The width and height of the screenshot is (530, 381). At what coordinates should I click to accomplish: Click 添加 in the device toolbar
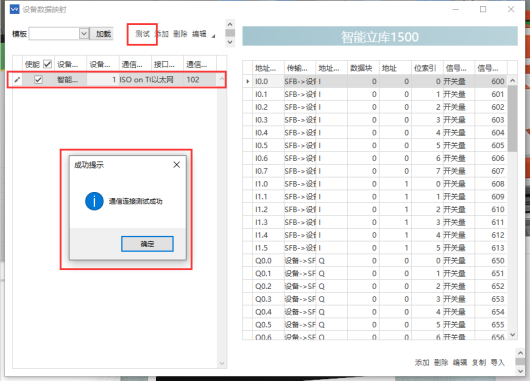(x=162, y=34)
